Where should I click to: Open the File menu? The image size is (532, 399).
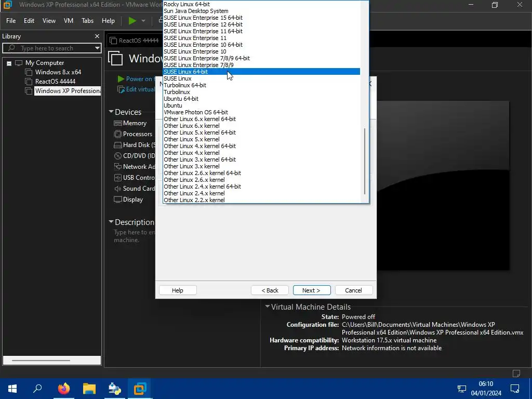click(11, 21)
